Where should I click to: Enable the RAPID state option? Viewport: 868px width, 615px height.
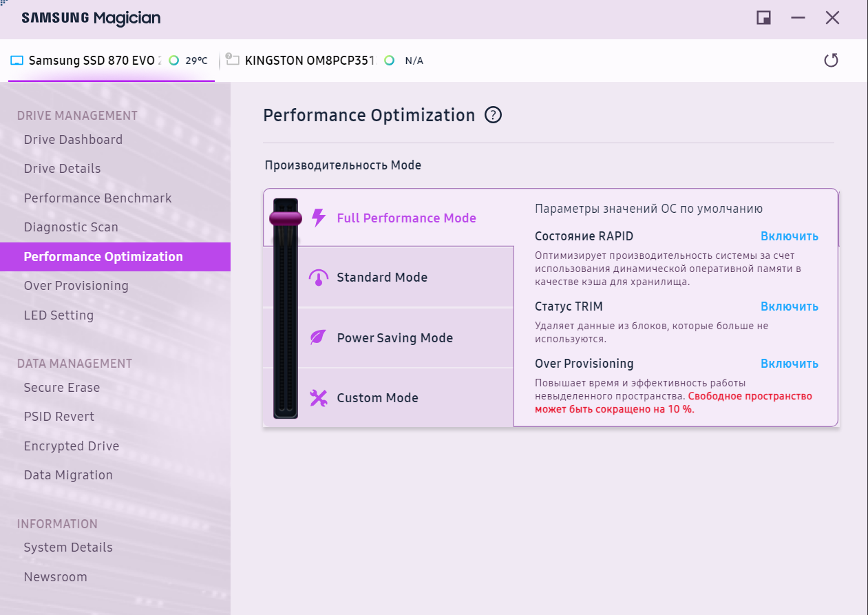[x=789, y=236]
